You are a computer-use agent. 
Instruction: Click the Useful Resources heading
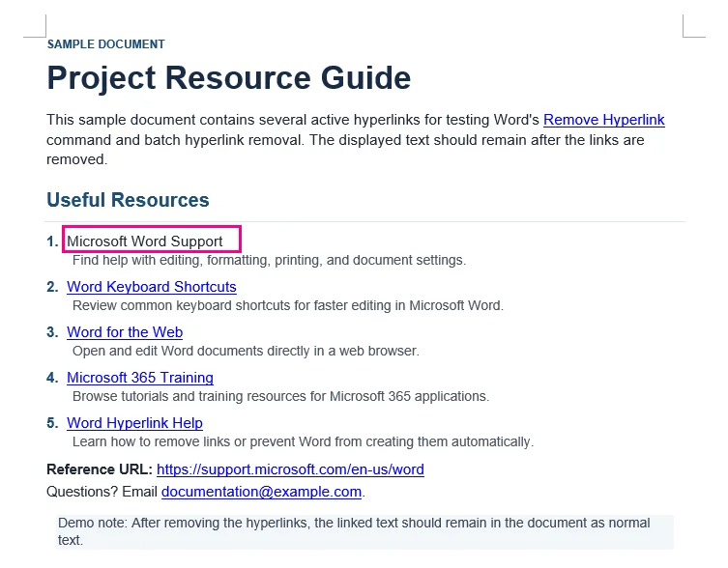point(128,200)
